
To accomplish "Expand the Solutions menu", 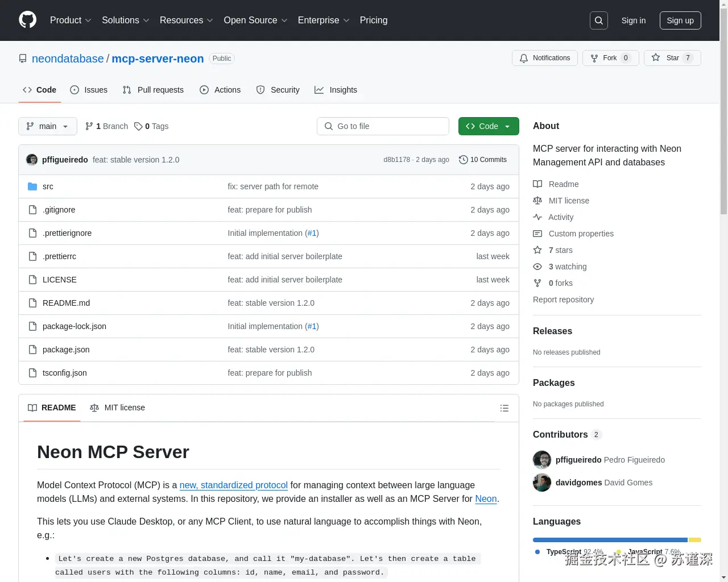I will tap(125, 20).
